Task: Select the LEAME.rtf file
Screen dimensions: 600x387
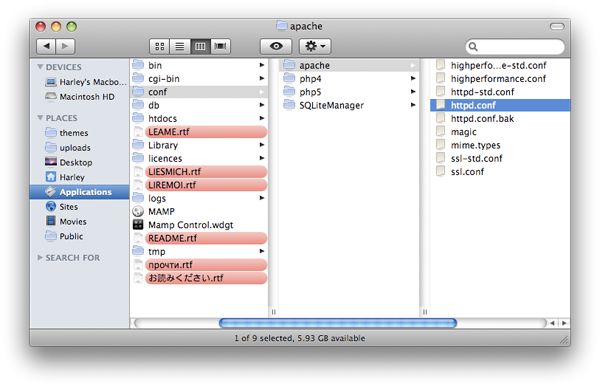Action: coord(199,132)
